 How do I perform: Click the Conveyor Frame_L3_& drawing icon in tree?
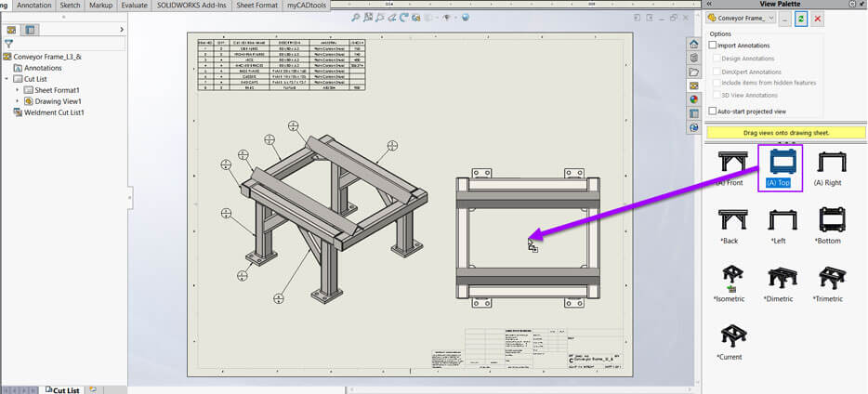(7, 57)
